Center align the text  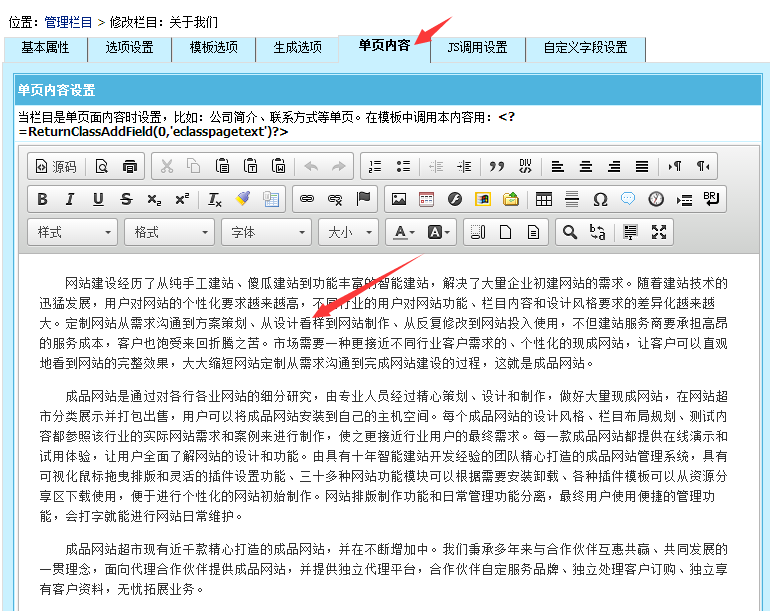585,167
